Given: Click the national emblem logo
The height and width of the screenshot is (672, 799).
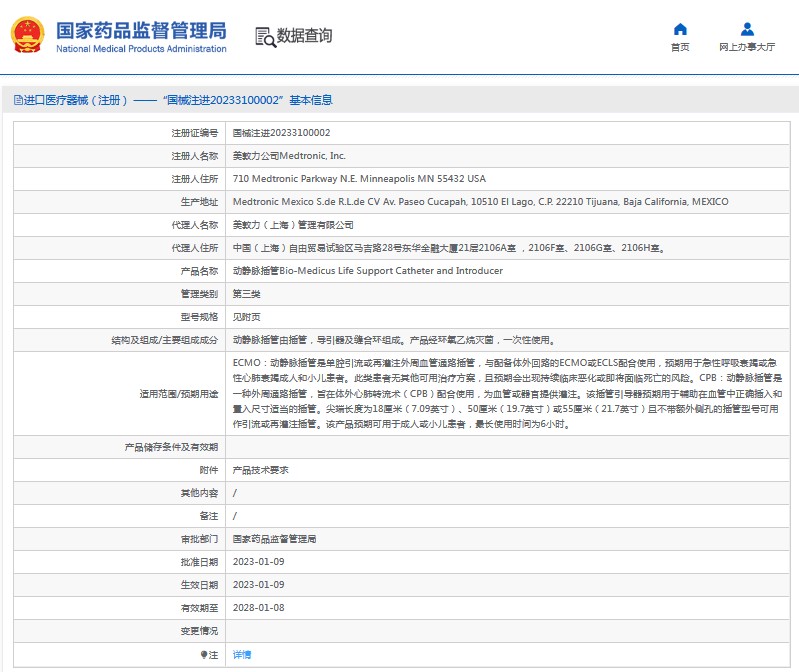Looking at the screenshot, I should 28,36.
